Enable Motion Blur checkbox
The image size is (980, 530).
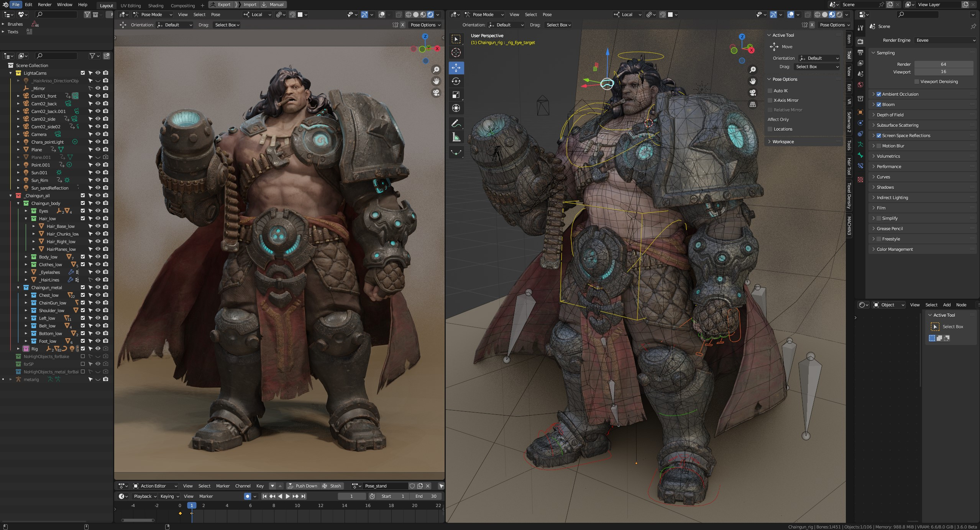click(x=879, y=146)
